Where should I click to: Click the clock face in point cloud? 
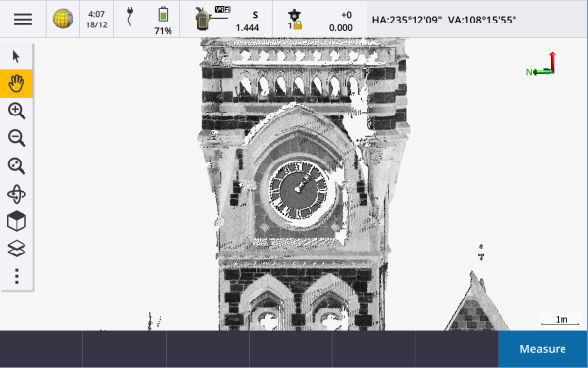(x=299, y=190)
